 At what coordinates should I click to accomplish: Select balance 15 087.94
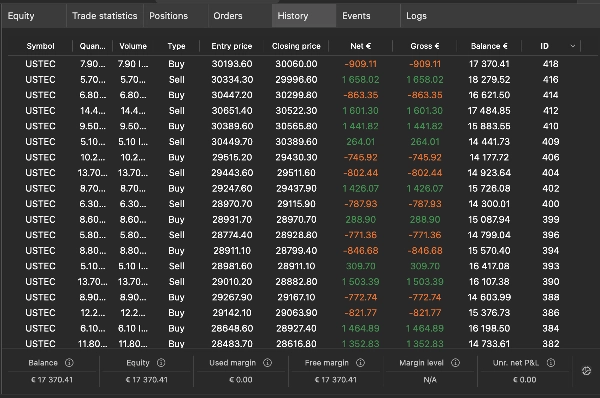click(x=489, y=220)
